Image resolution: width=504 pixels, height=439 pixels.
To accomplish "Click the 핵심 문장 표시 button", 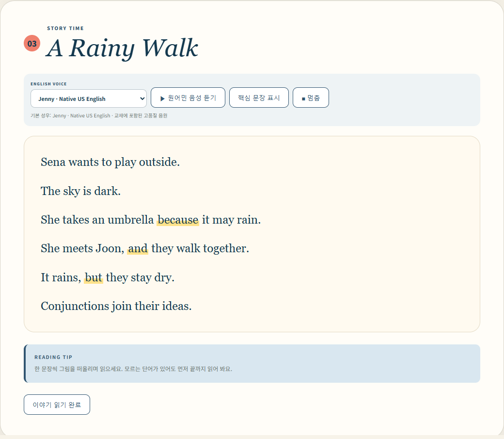I will point(259,98).
